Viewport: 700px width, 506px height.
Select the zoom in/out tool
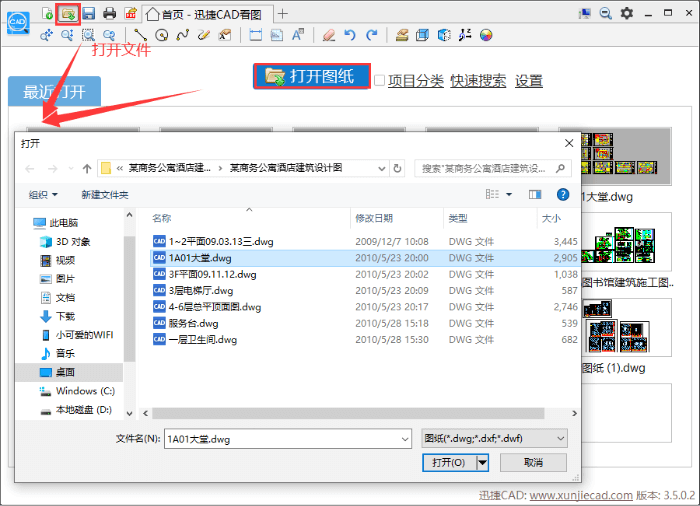67,35
